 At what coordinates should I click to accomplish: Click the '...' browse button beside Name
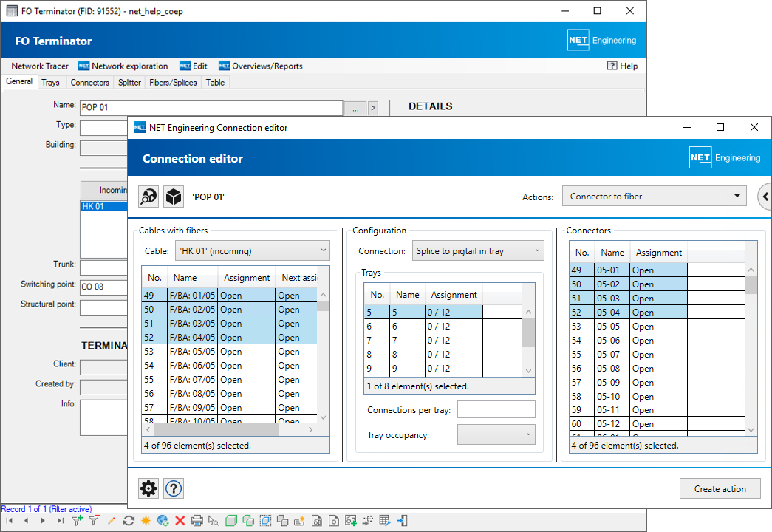[355, 108]
